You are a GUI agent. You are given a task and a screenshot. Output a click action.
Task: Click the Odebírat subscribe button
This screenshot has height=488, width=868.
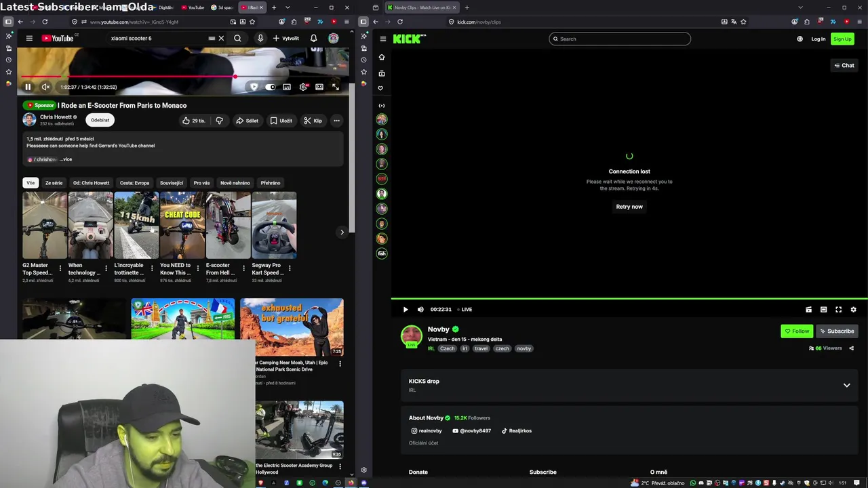point(100,120)
